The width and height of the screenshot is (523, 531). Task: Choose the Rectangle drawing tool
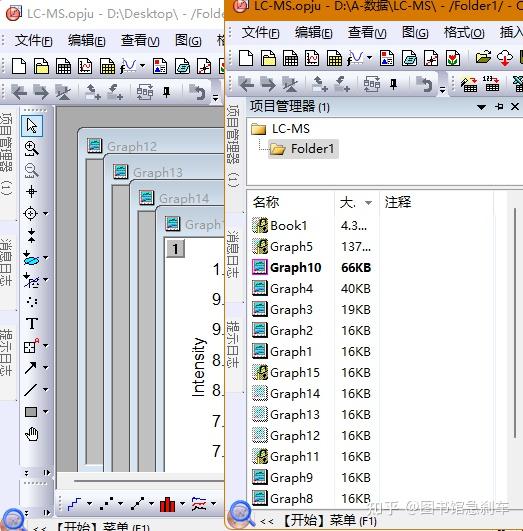31,412
